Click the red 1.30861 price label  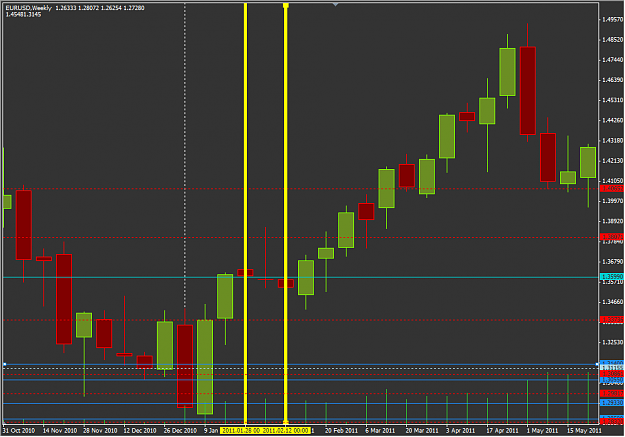pyautogui.click(x=612, y=374)
